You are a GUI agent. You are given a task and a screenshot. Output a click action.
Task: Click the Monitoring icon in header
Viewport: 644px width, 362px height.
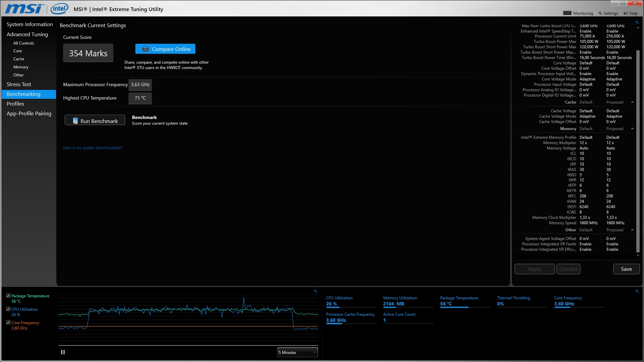point(567,13)
